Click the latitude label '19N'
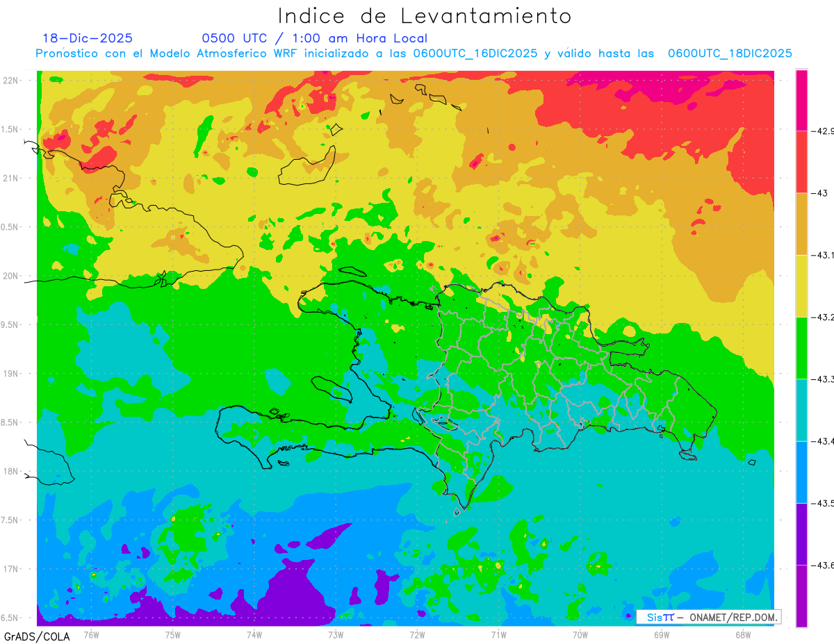This screenshot has height=644, width=834. pyautogui.click(x=12, y=373)
